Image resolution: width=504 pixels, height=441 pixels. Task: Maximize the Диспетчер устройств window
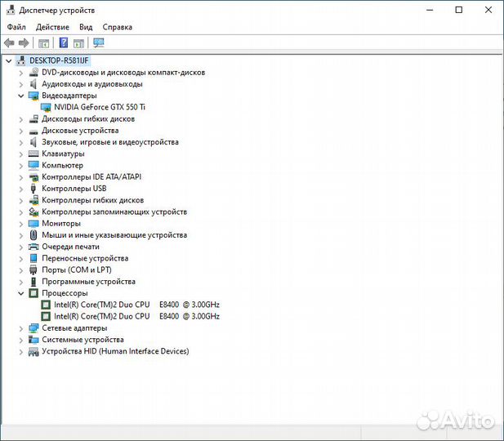(x=459, y=10)
